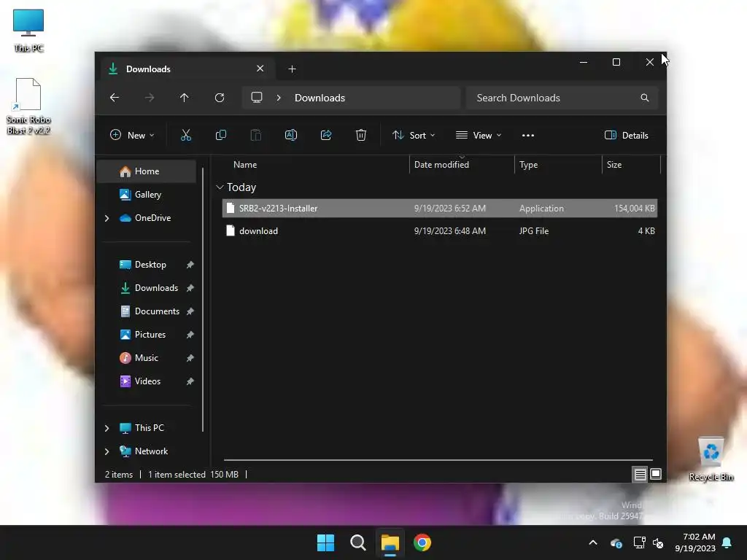Click the horizontal scrollbar in file list
747x560 pixels.
(438, 460)
